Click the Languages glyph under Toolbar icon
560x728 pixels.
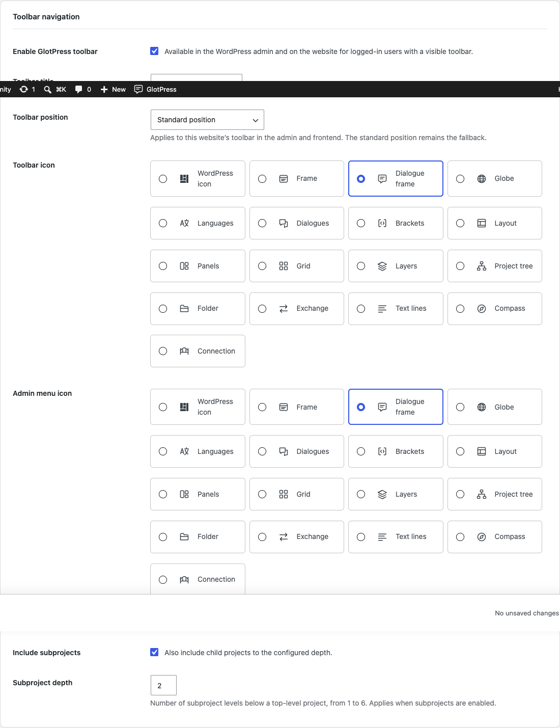point(184,223)
